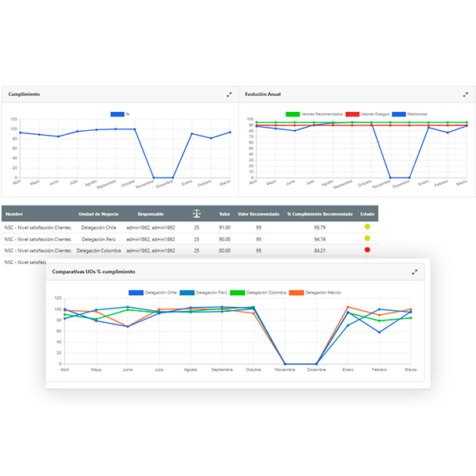Click the balance scale column header icon
This screenshot has height=476, width=476.
196,213
